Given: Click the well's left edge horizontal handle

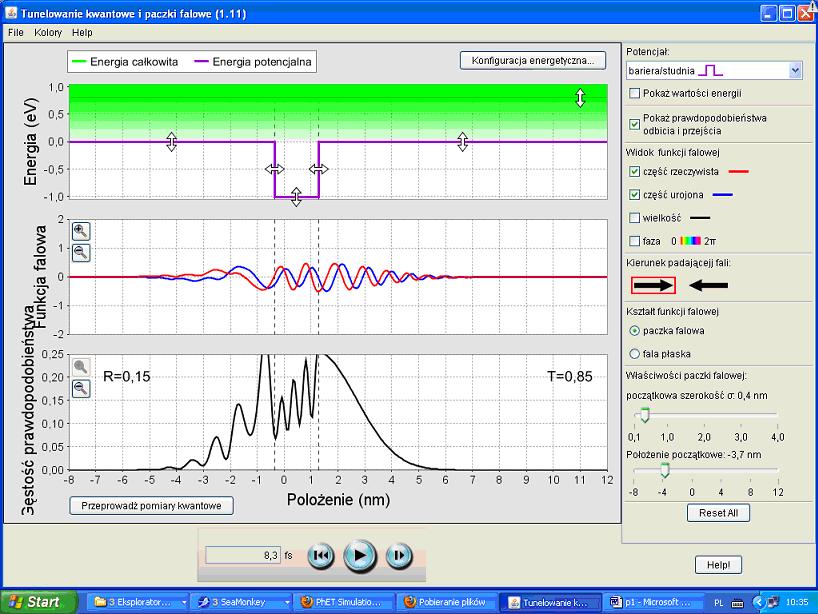Looking at the screenshot, I should pyautogui.click(x=274, y=168).
